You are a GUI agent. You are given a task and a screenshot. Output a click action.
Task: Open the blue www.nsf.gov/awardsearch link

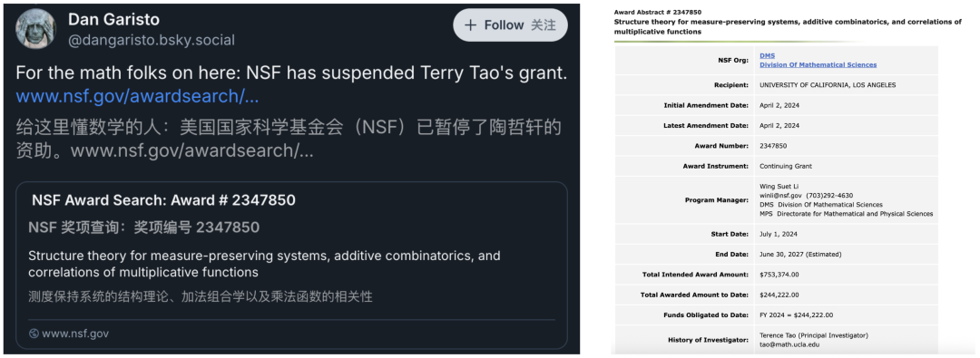point(138,97)
